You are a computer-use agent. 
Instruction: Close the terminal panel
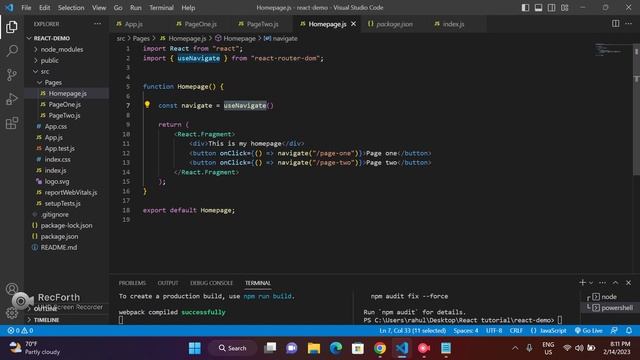(629, 282)
